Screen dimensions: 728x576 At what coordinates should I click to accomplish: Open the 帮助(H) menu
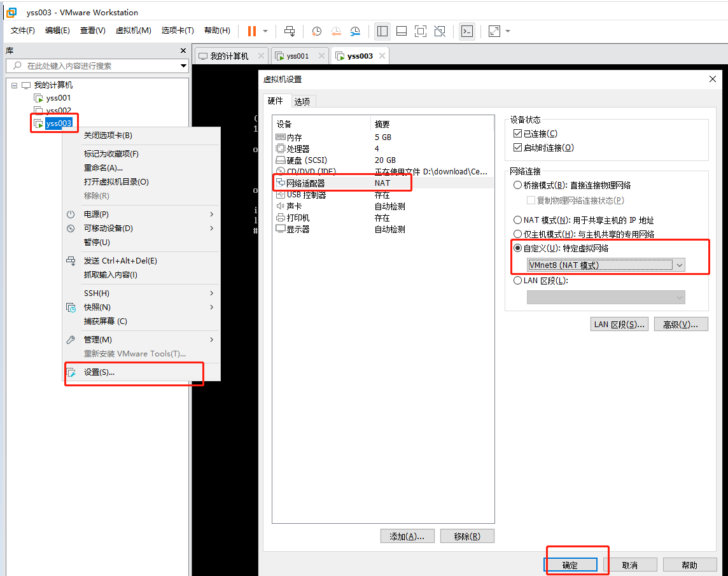click(x=217, y=31)
